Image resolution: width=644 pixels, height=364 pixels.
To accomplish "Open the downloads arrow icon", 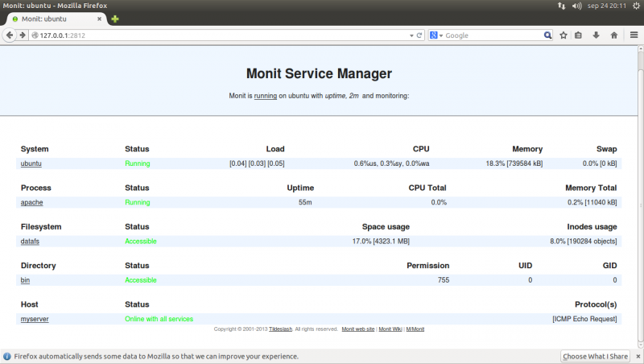I will point(596,35).
